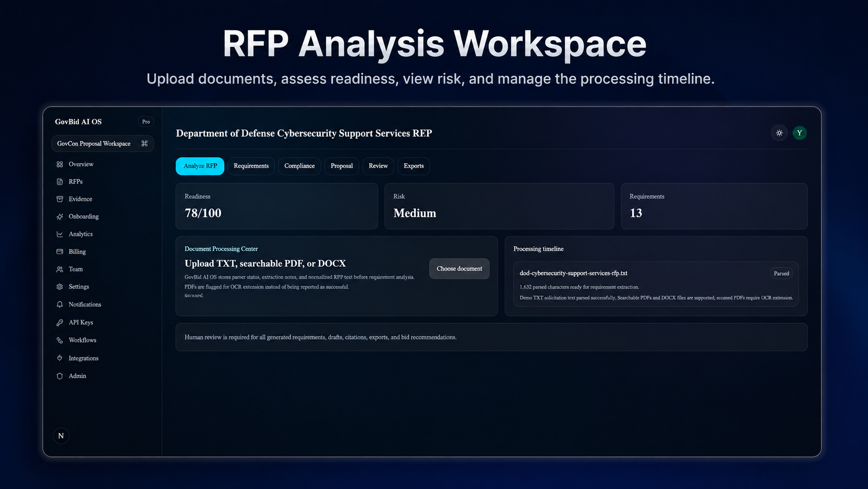
Task: Click the Overview grid icon in sidebar
Action: pos(60,164)
